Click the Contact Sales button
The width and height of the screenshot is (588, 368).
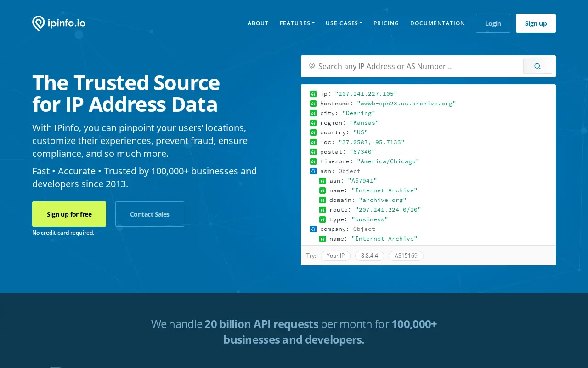pyautogui.click(x=150, y=214)
